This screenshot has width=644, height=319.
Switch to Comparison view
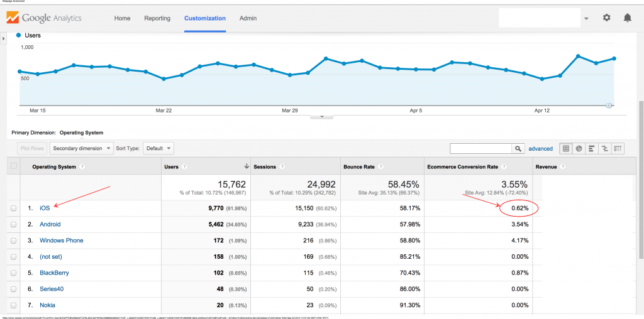point(604,149)
